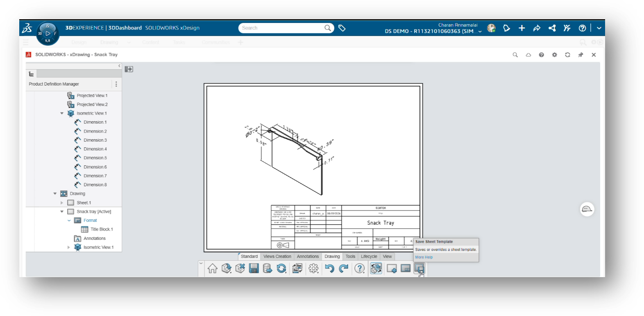Viewport: 644px width, 316px height.
Task: Select the tree tab icon in the left panel
Action: (31, 74)
